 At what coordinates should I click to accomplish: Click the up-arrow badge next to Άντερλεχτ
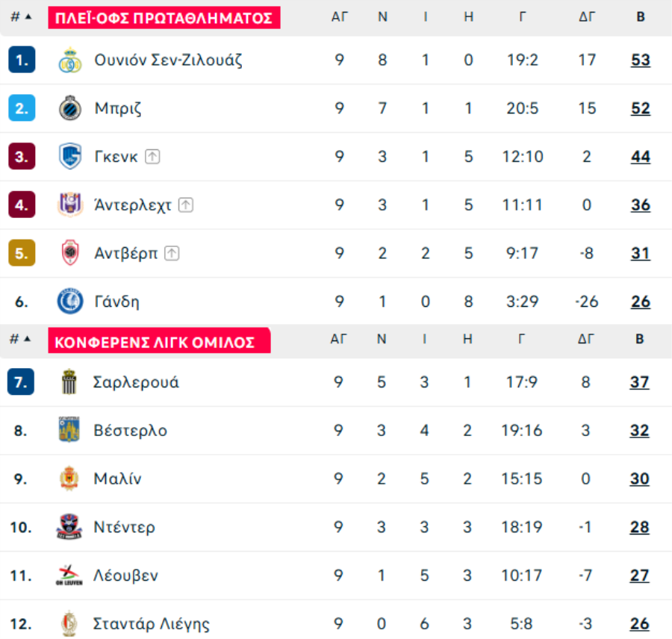pos(186,205)
